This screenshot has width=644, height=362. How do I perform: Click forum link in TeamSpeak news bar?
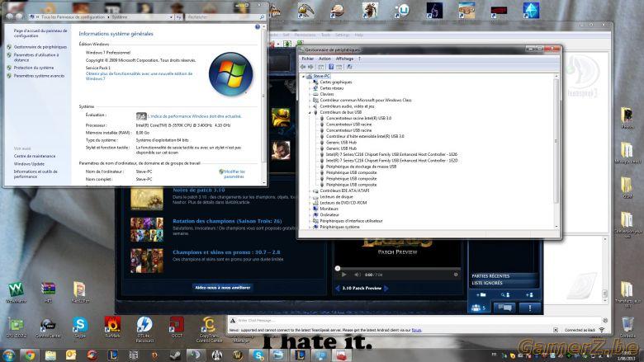click(416, 330)
